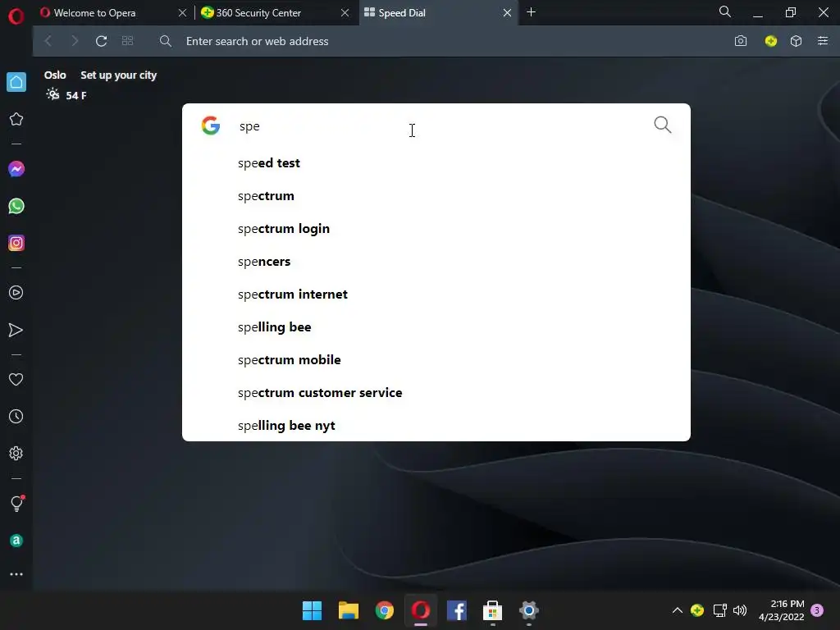Choose 'spelling bee' suggestion

point(436,326)
